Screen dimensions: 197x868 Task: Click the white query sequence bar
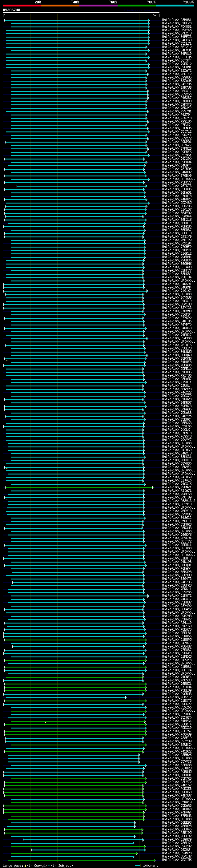(81, 13)
